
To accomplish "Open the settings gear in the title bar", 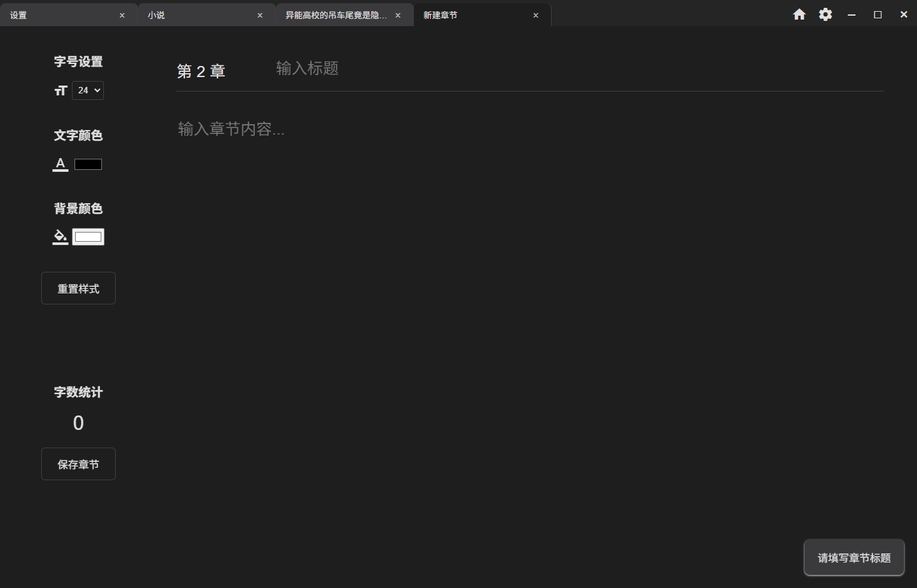I will pos(825,14).
